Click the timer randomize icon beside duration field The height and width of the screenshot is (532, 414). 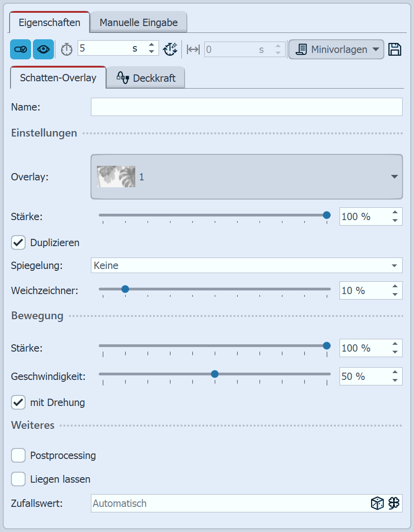pos(170,49)
